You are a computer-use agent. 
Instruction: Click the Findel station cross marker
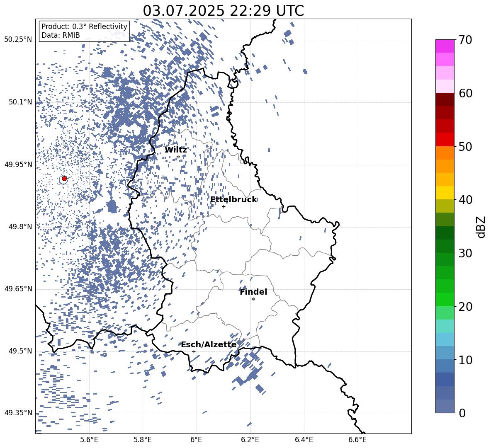tap(253, 299)
